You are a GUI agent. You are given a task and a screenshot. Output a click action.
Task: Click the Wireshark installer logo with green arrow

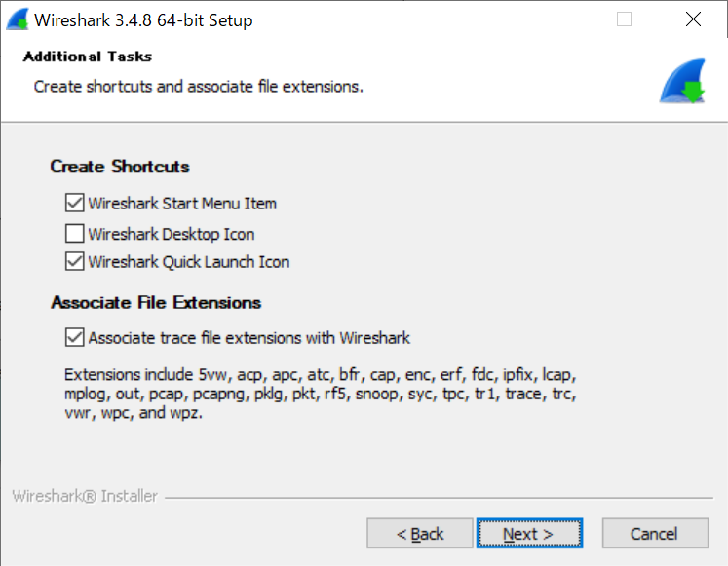pyautogui.click(x=682, y=81)
